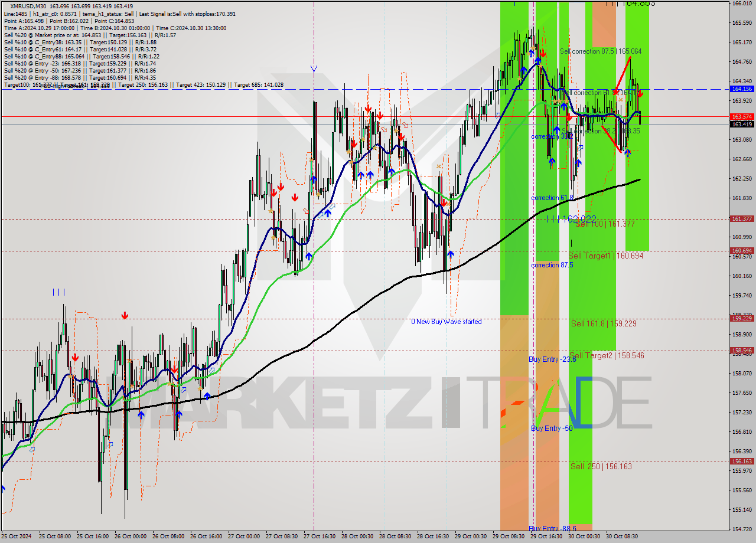The width and height of the screenshot is (756, 543).
Task: Click the 'Sell Target2 | 158.546' label
Action: 607,356
